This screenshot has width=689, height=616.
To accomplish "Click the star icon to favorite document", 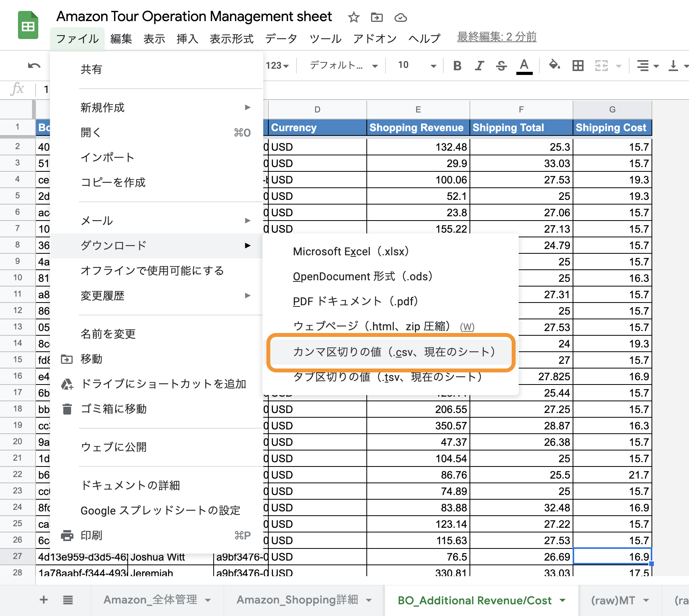I will coord(353,18).
